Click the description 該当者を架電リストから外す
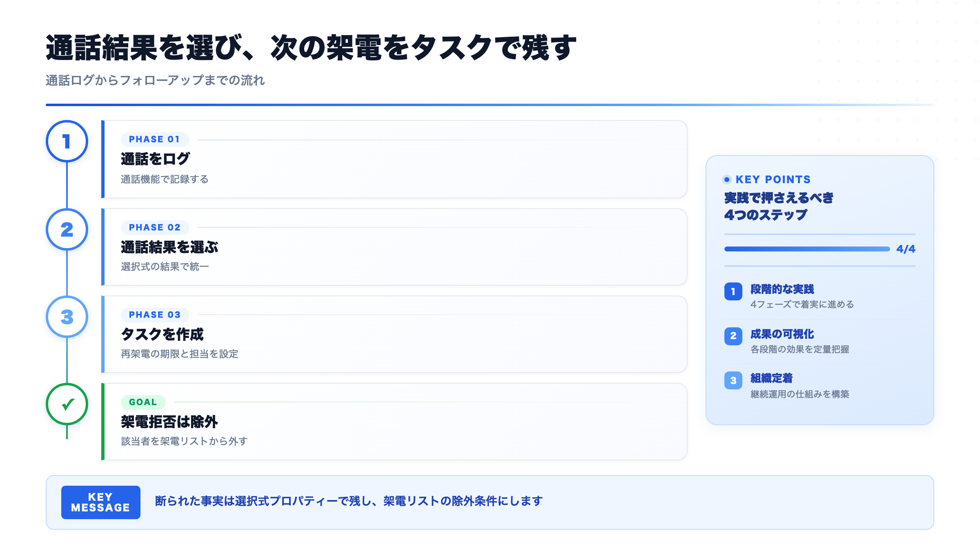This screenshot has width=980, height=551. pyautogui.click(x=185, y=441)
